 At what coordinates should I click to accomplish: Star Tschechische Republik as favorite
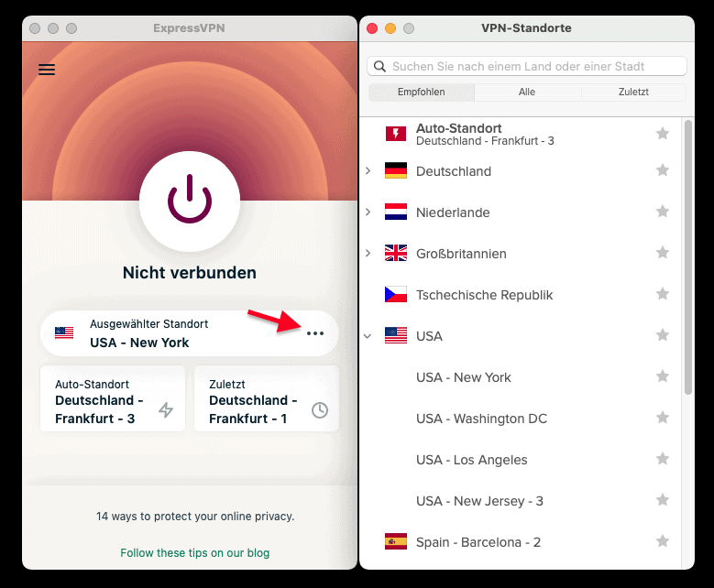point(663,294)
